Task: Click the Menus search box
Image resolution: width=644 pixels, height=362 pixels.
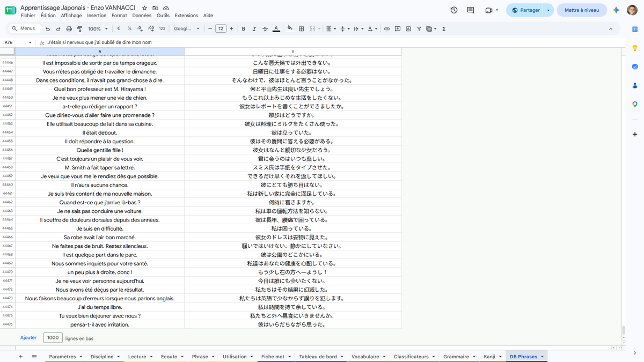Action: click(x=23, y=28)
